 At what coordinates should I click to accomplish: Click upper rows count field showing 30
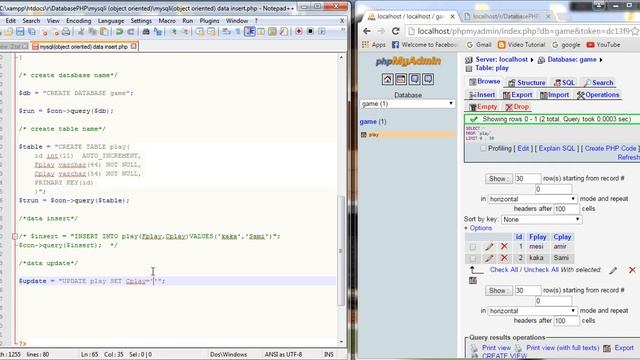(527, 178)
